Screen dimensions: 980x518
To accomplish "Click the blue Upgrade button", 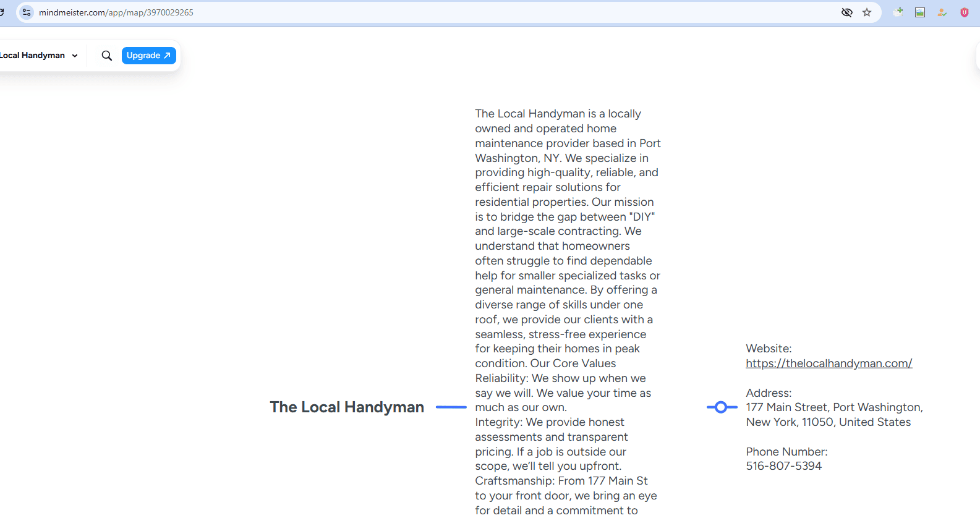I will point(148,56).
